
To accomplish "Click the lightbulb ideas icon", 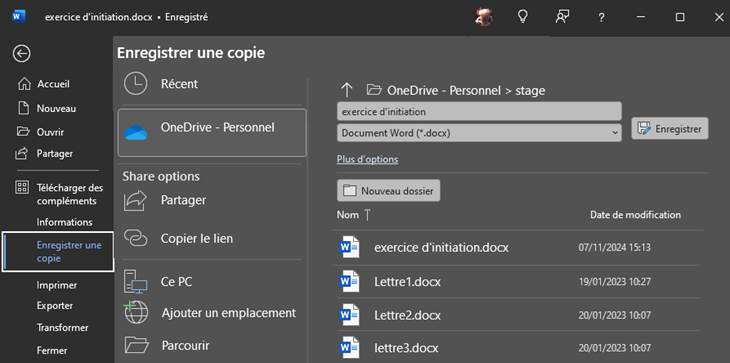I will click(x=523, y=17).
